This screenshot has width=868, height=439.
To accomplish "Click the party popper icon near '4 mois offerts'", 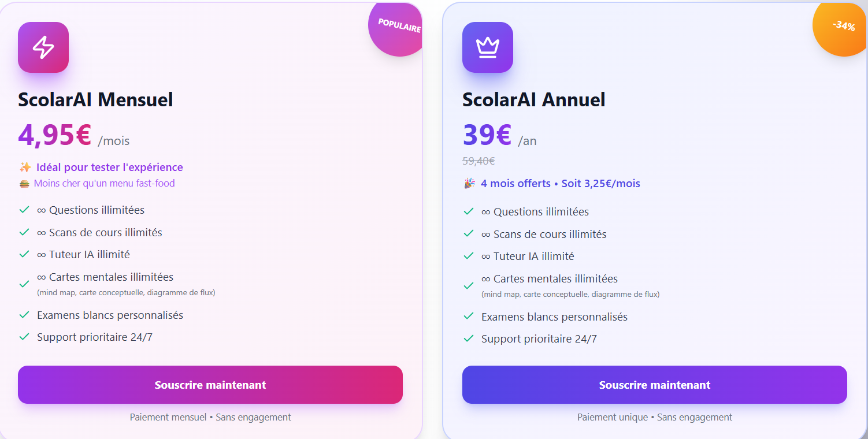I will 470,183.
